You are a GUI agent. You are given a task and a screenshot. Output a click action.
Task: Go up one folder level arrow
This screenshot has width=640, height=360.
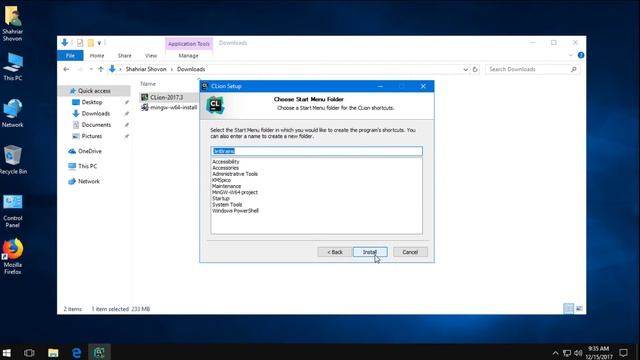(101, 69)
